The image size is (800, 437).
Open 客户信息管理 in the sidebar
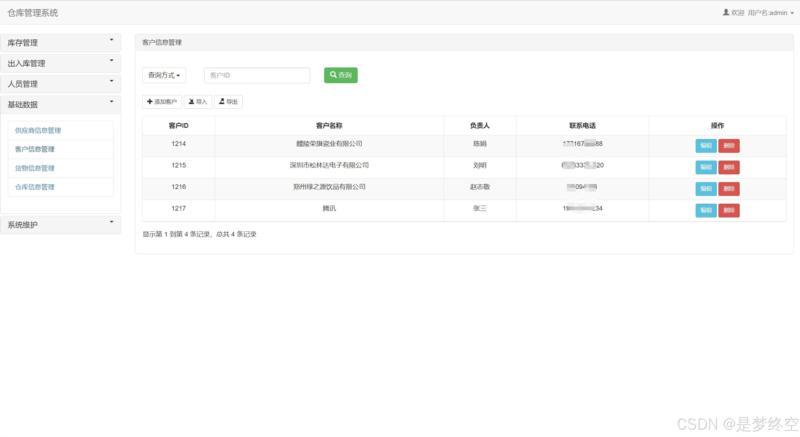tap(35, 149)
